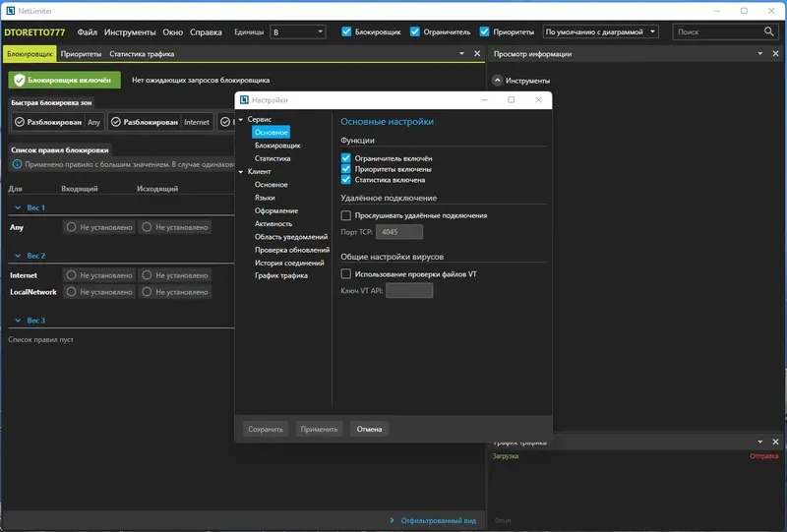Click the search magnifier icon
The width and height of the screenshot is (787, 532).
click(x=768, y=31)
